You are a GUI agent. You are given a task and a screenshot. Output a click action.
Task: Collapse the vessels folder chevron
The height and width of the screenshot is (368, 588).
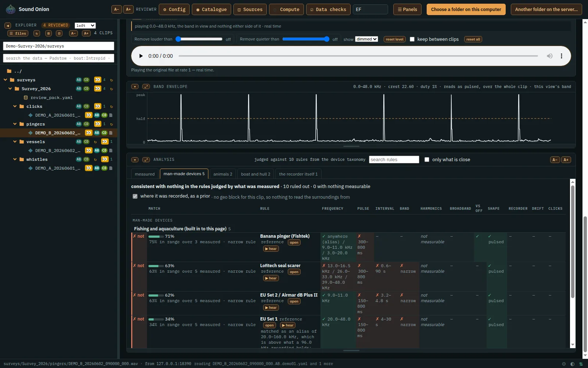[15, 142]
